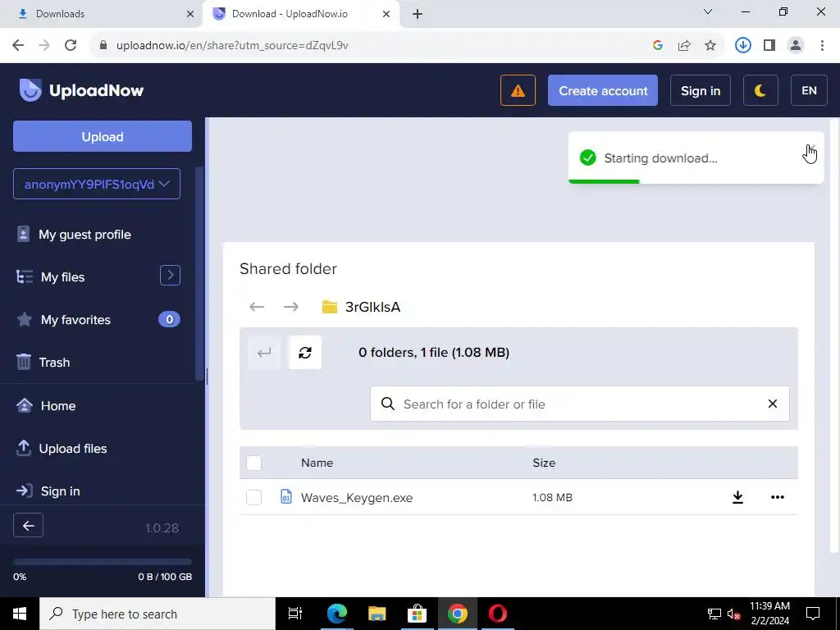Image resolution: width=840 pixels, height=630 pixels.
Task: Click the go-up-level return arrow button
Action: [x=264, y=353]
